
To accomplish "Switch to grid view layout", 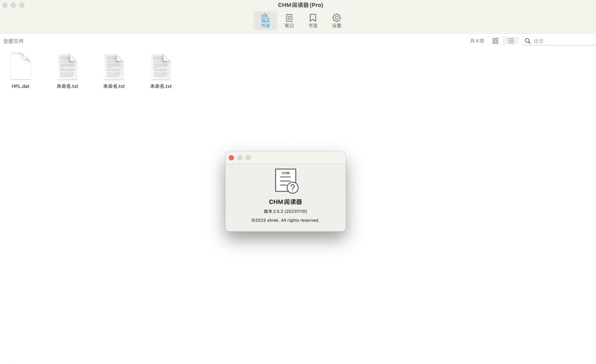I will click(x=495, y=41).
